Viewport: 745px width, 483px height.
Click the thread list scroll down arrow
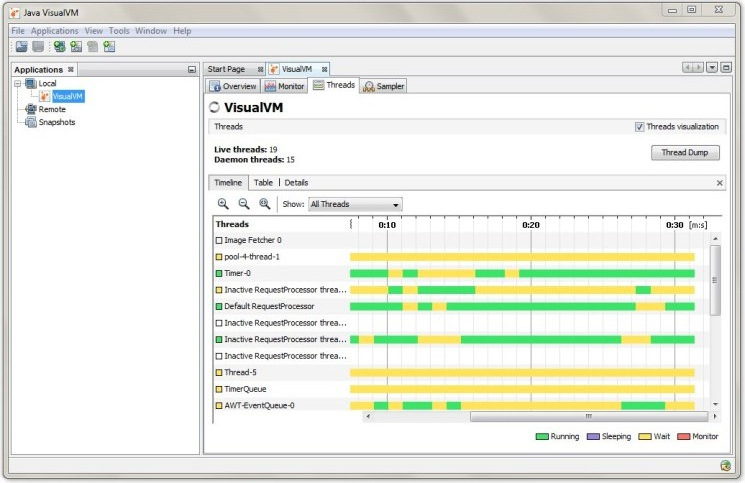coord(715,404)
